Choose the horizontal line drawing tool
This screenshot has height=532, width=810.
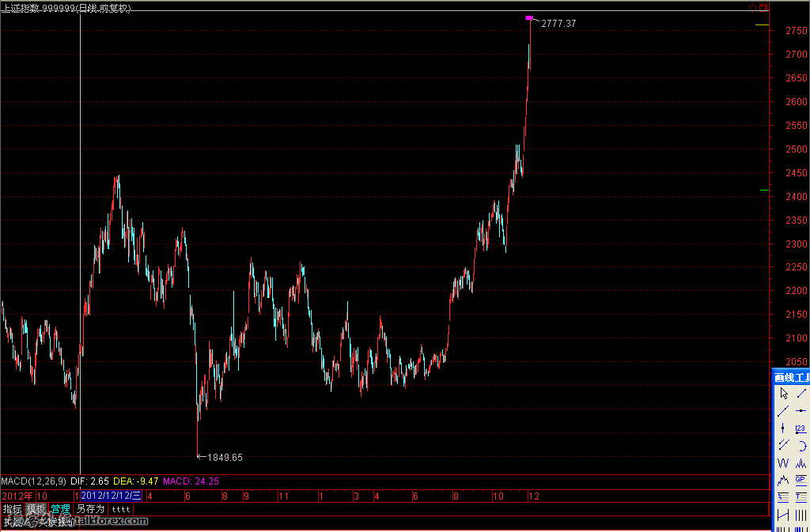801,411
